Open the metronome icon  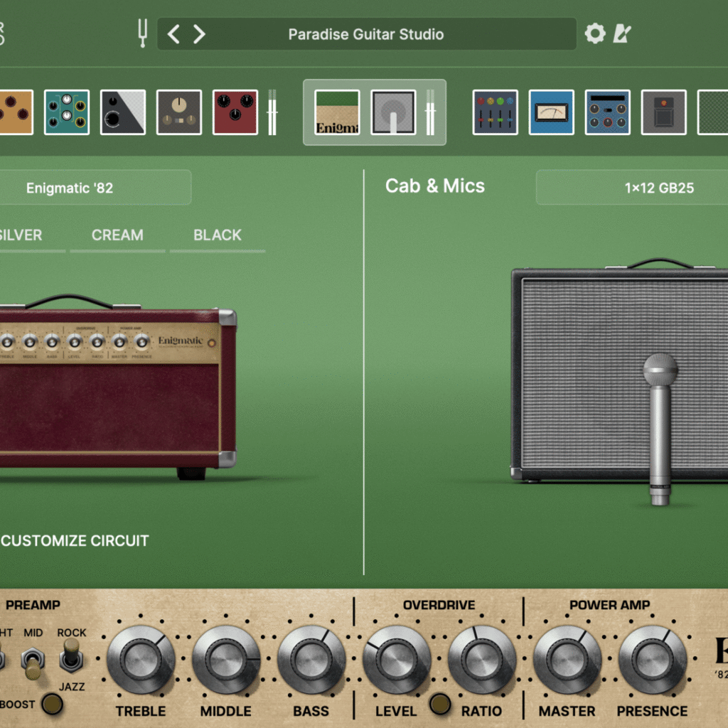coord(622,33)
